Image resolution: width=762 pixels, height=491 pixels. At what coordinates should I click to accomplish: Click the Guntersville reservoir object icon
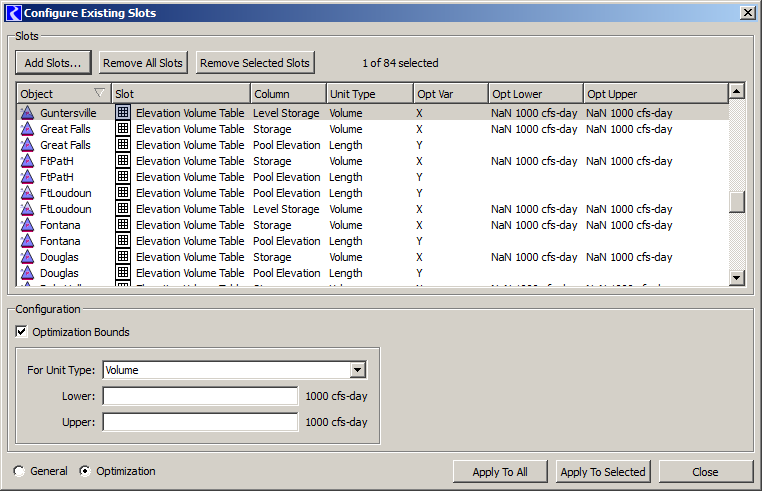[27, 113]
